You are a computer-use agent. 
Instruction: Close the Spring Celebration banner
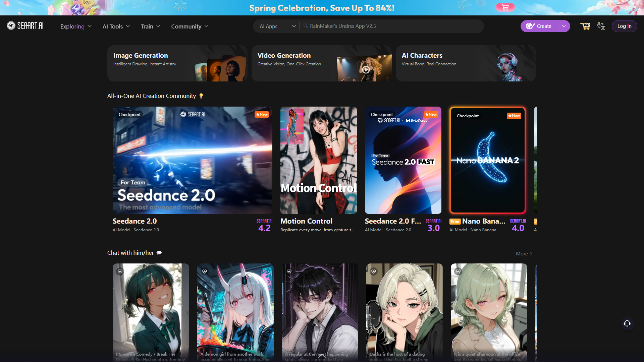click(635, 7)
